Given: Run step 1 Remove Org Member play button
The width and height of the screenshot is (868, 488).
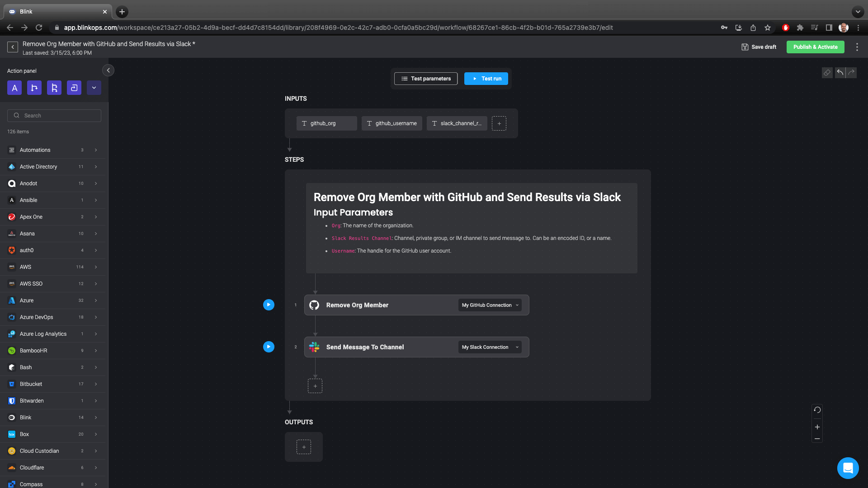Looking at the screenshot, I should [269, 305].
